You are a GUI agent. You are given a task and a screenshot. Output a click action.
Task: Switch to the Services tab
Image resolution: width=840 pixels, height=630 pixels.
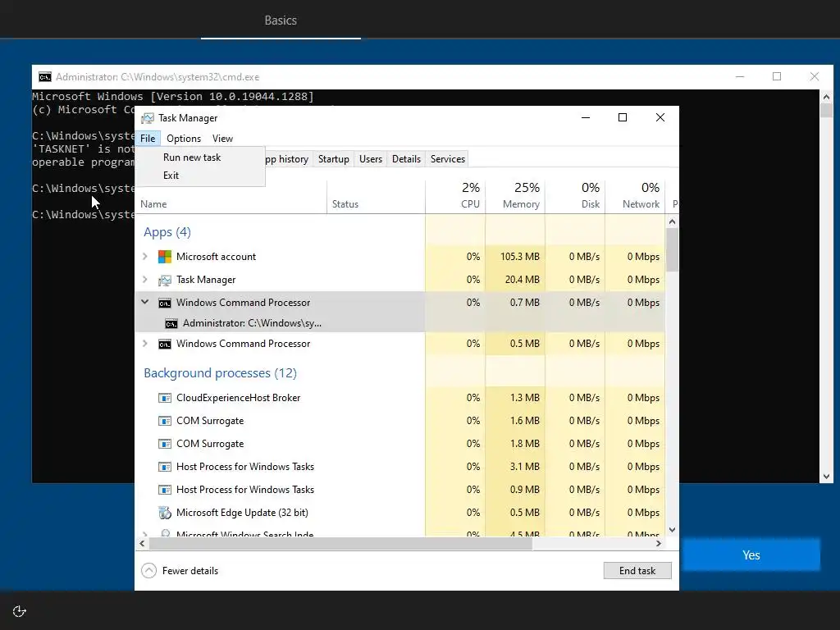[448, 159]
